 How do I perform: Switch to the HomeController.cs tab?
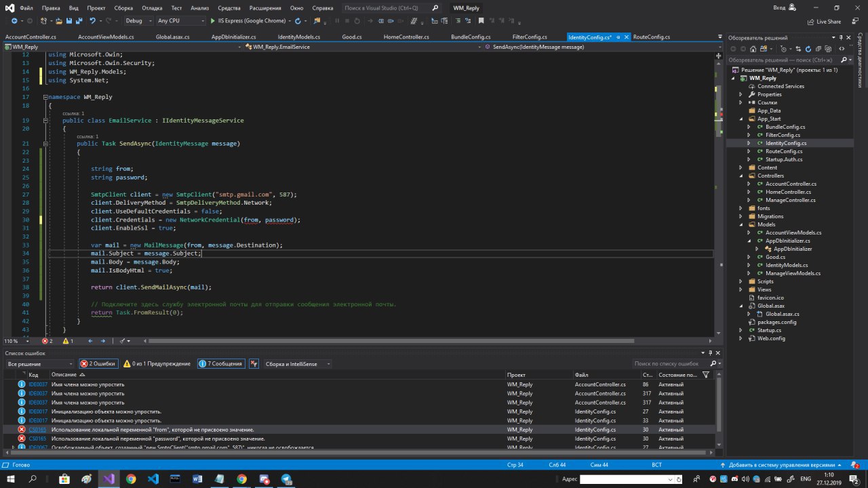(x=406, y=37)
